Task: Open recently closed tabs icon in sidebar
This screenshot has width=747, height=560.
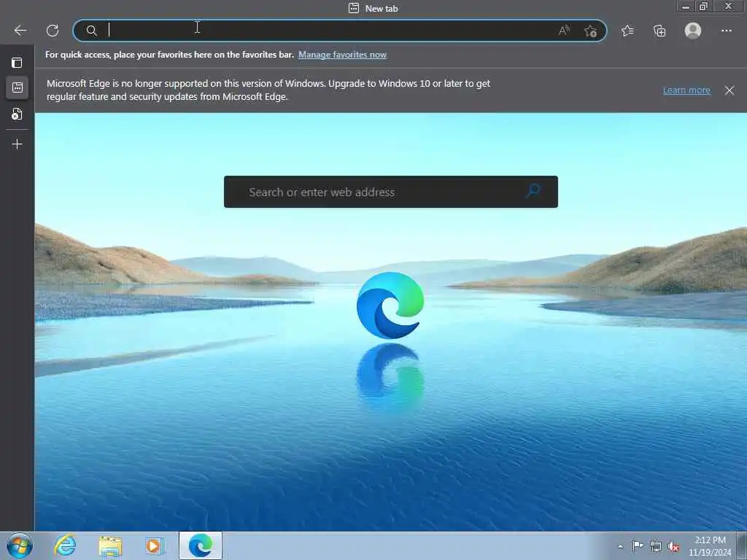Action: tap(18, 114)
